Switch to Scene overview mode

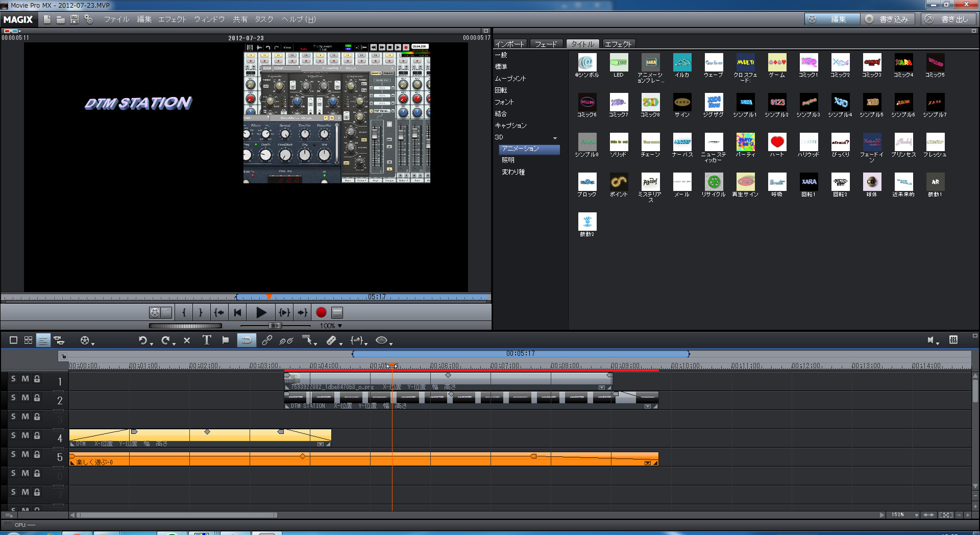pyautogui.click(x=29, y=341)
